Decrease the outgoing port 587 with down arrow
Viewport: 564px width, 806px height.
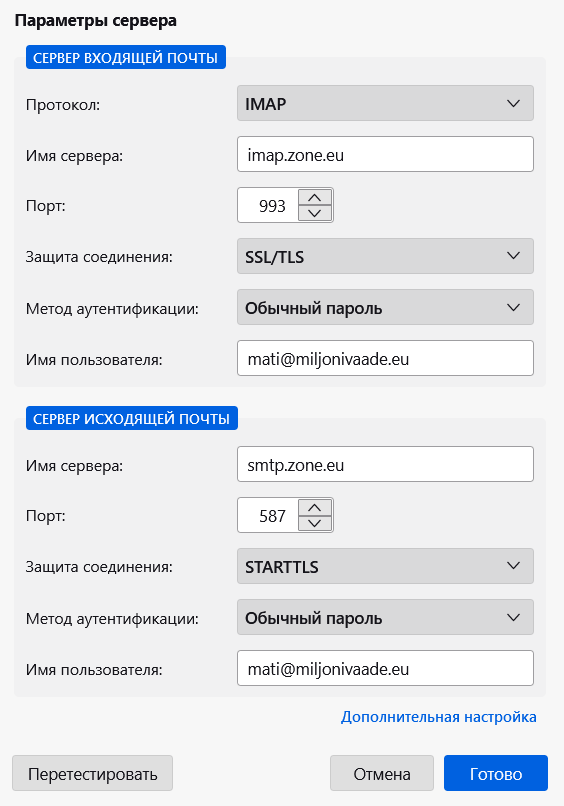(x=315, y=523)
